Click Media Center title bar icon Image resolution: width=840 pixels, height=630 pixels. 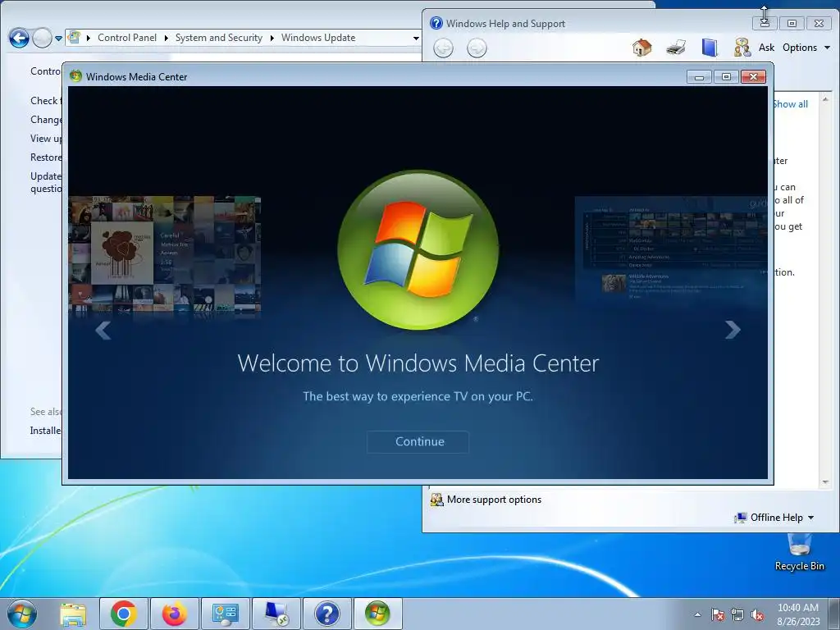tap(76, 76)
